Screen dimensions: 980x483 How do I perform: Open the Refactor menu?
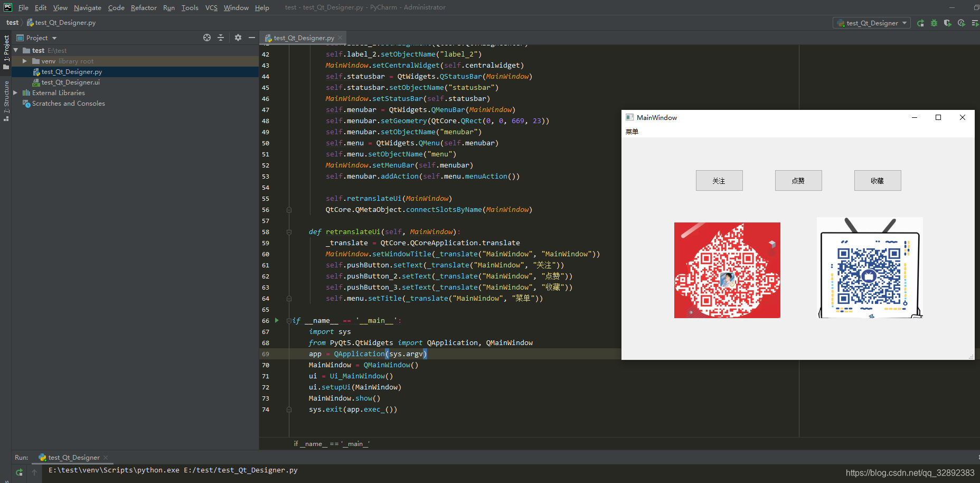click(x=144, y=7)
